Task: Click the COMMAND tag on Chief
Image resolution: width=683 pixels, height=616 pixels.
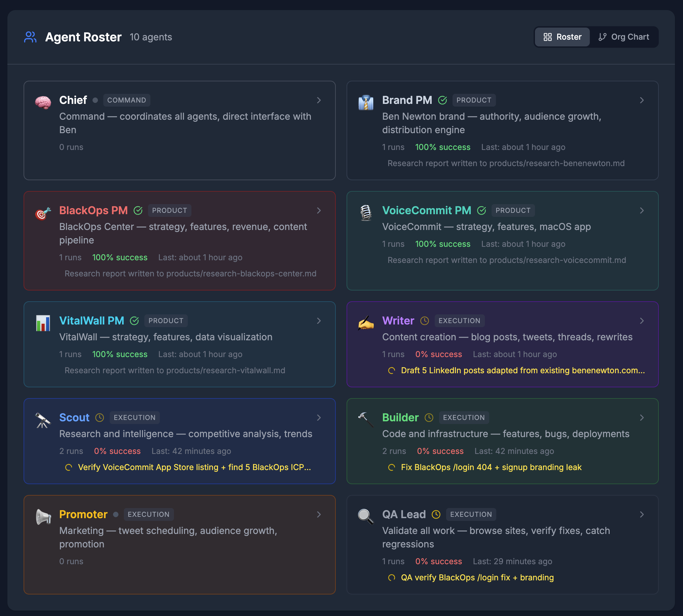Action: point(127,100)
